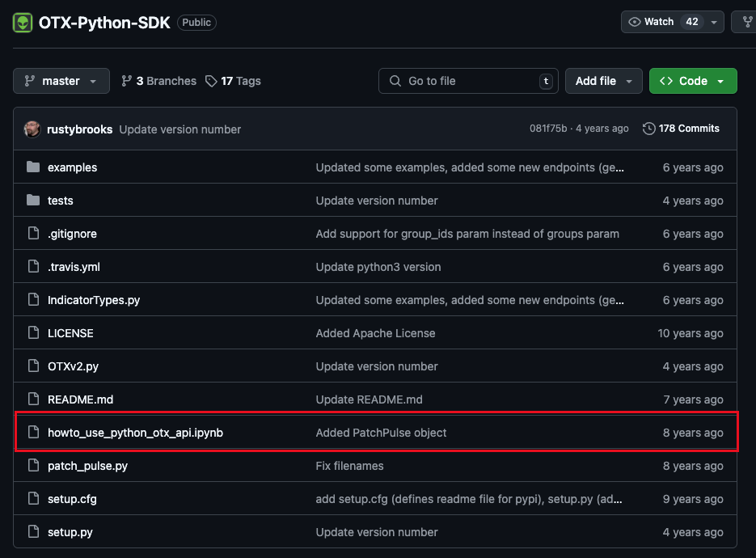756x558 pixels.
Task: Open commit 'Added PatchPulse object'
Action: (381, 433)
